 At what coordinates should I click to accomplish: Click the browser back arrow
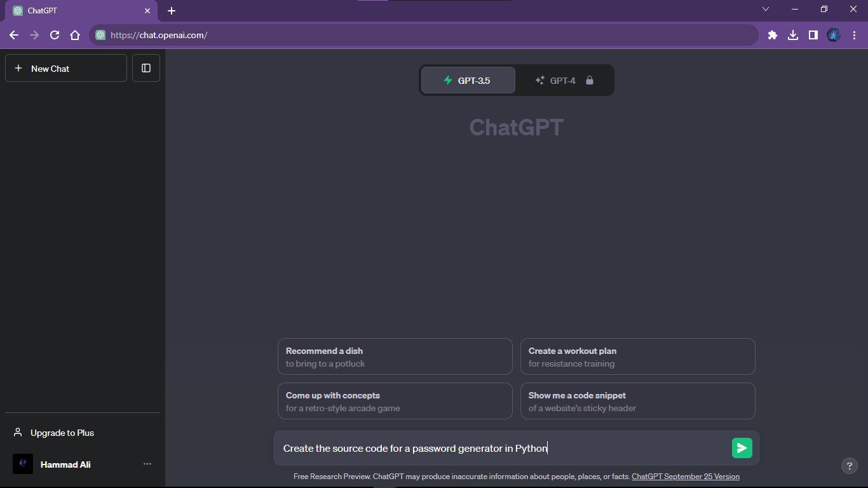click(x=14, y=36)
